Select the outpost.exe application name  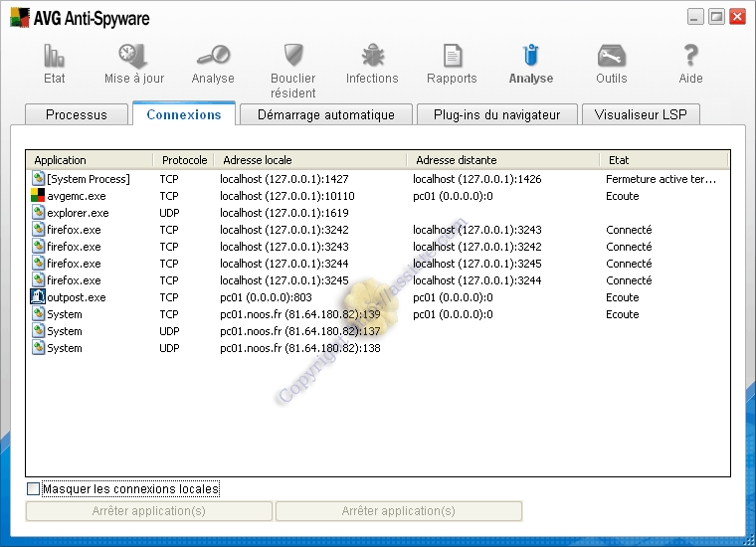tap(77, 297)
